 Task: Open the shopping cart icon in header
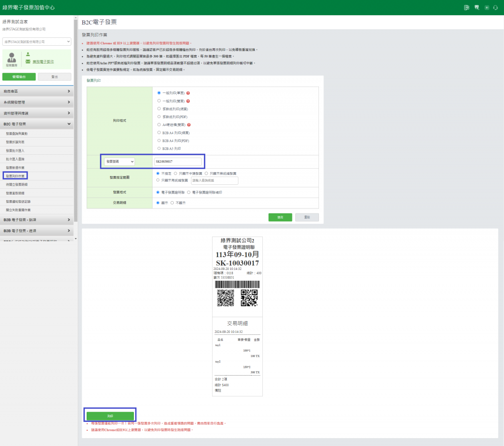(x=476, y=7)
